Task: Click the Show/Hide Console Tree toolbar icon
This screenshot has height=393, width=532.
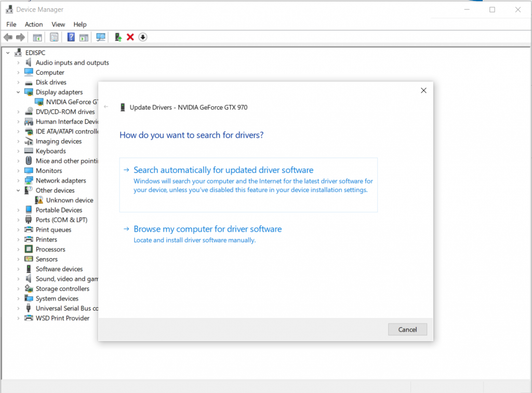Action: point(37,37)
